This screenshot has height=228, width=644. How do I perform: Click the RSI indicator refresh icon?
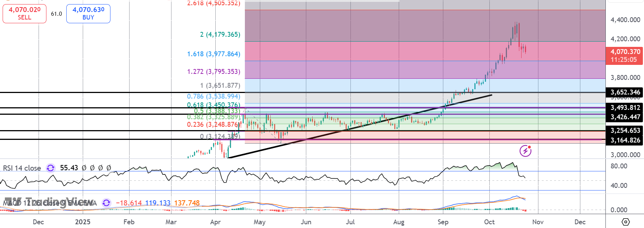pyautogui.click(x=51, y=168)
